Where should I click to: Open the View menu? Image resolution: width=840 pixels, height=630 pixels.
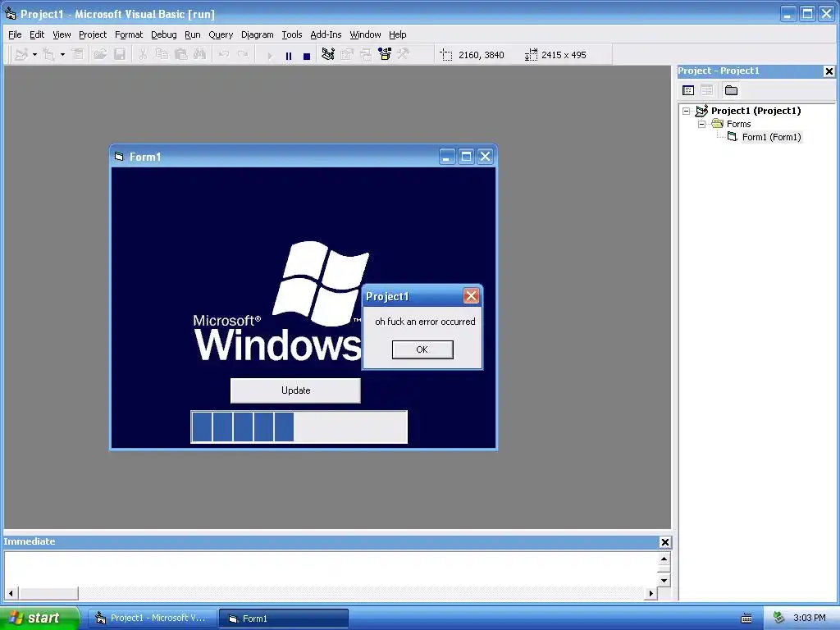[62, 34]
